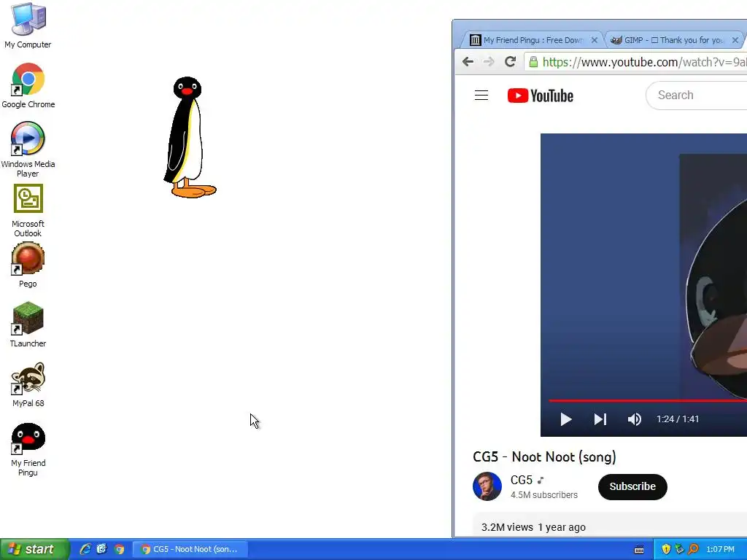The image size is (747, 560).
Task: Click the standing Pingu penguin on the desktop
Action: pyautogui.click(x=189, y=137)
